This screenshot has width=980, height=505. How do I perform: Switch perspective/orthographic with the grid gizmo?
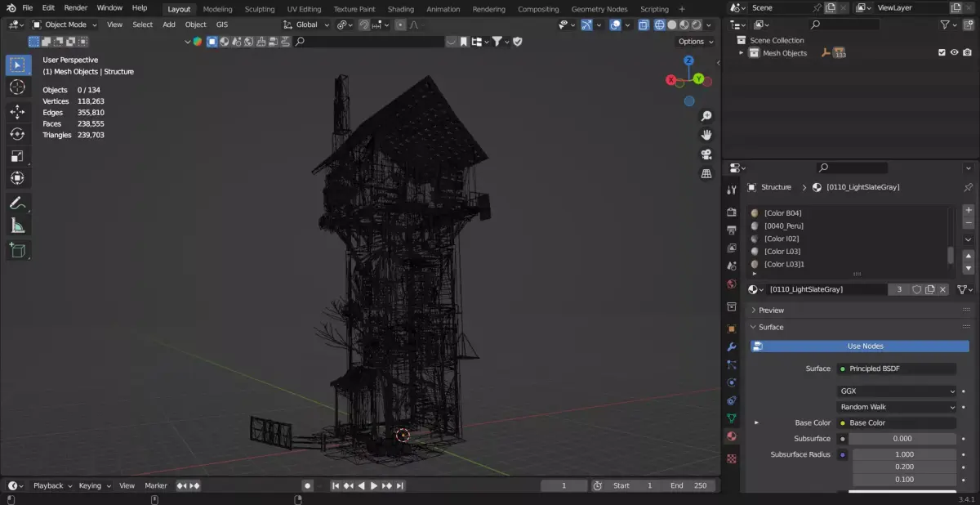point(706,173)
